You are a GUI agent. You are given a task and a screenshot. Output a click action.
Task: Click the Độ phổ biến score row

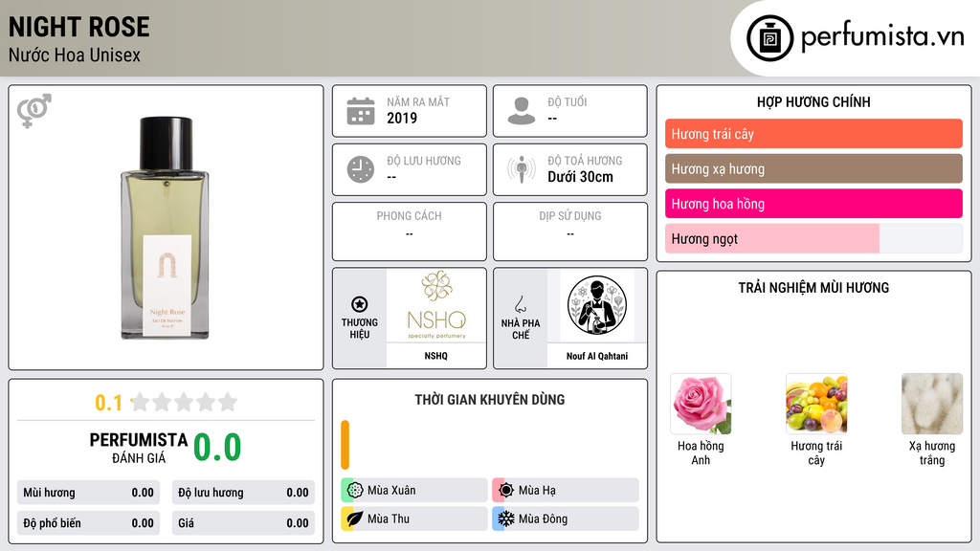tap(89, 523)
